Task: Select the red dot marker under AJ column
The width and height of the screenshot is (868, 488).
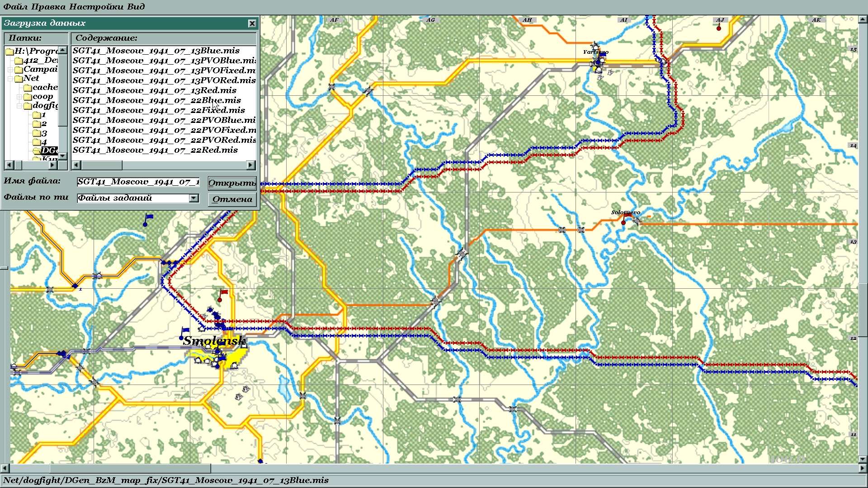Action: click(719, 28)
